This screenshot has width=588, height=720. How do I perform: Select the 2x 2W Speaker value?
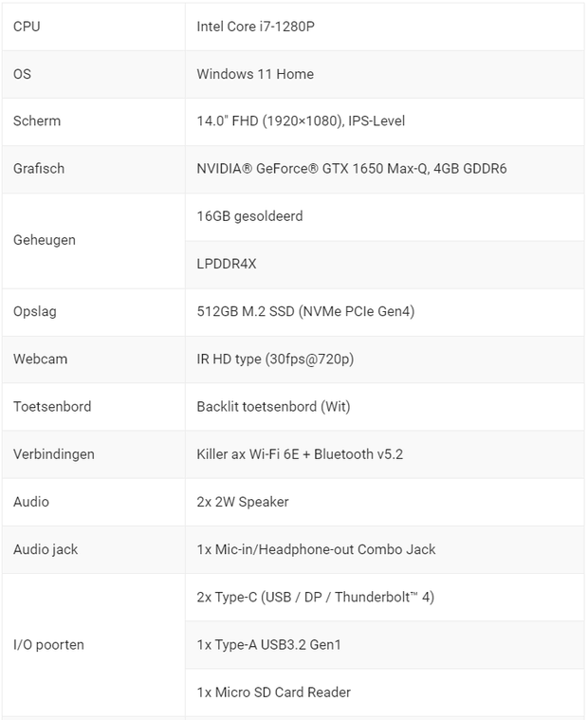pyautogui.click(x=243, y=502)
